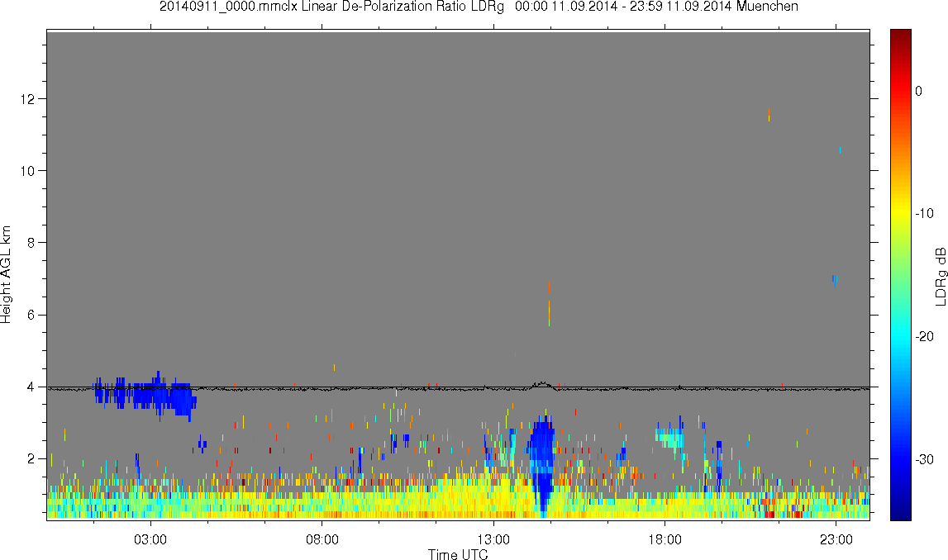Pick the dark blue bottom of the colorbar
This screenshot has height=560, width=948.
tap(900, 512)
